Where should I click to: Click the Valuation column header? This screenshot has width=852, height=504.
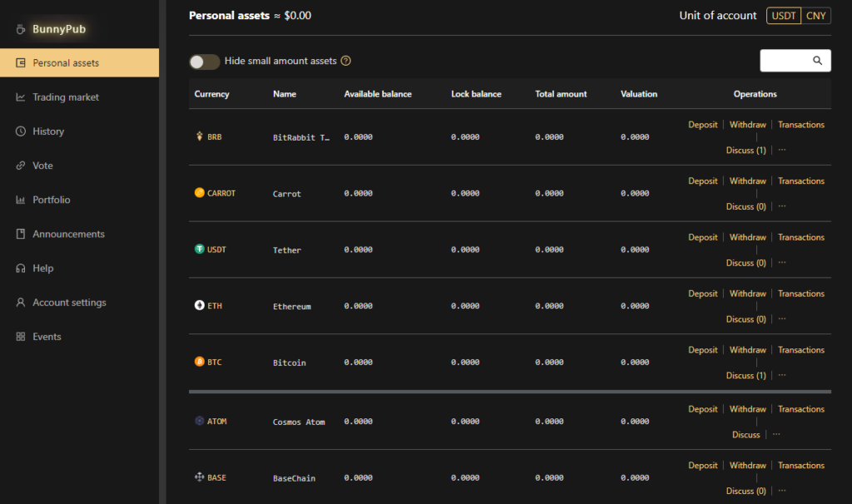coord(639,94)
